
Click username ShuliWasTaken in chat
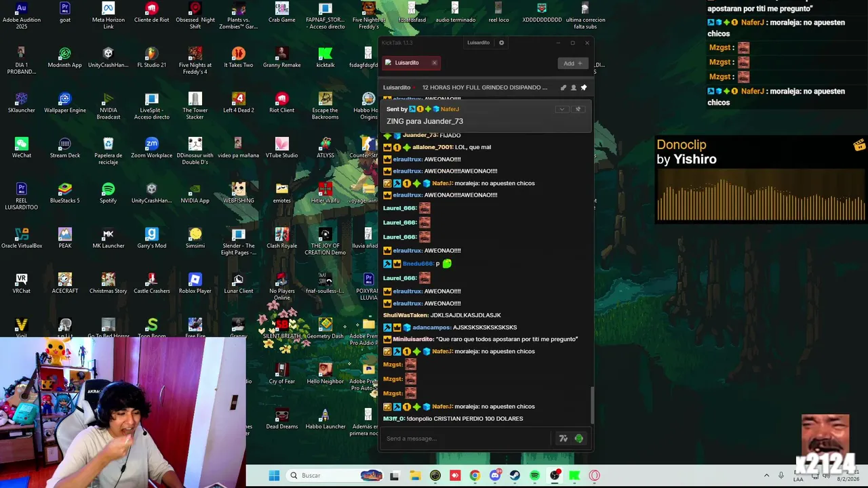[406, 315]
